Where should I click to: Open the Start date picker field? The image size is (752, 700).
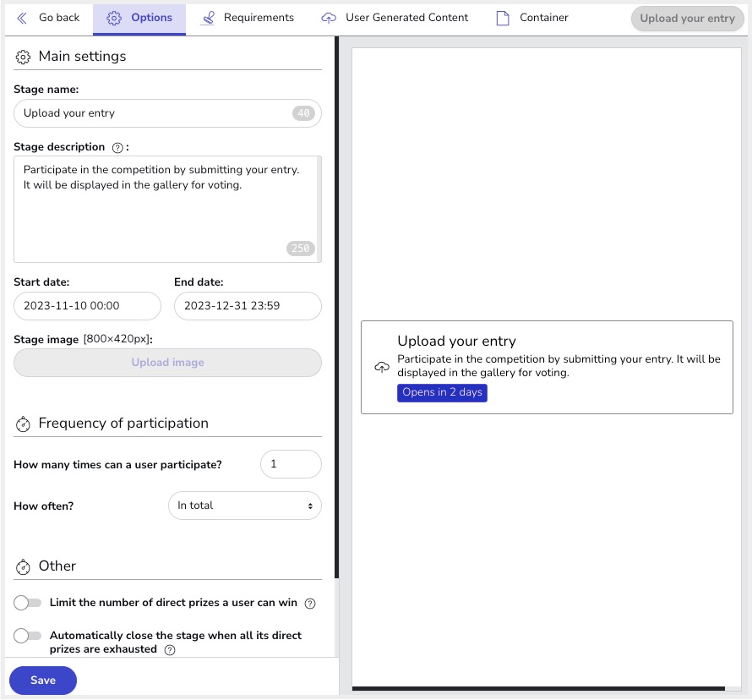(87, 306)
